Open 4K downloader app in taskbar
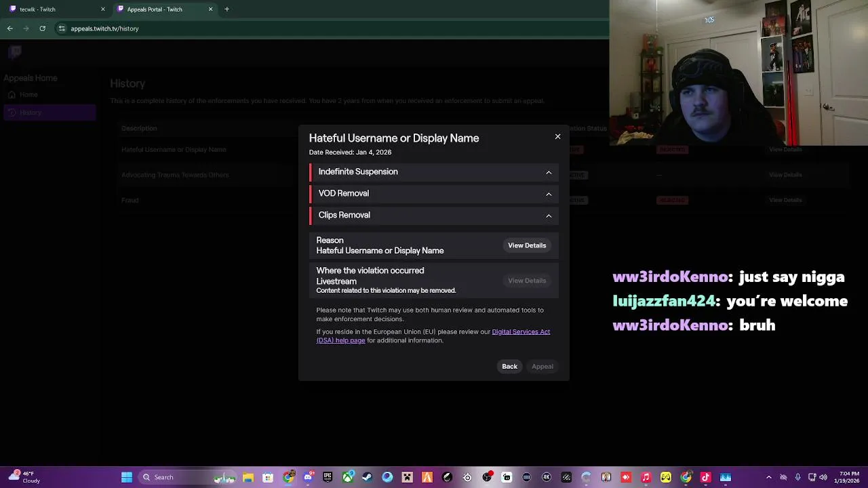The height and width of the screenshot is (488, 868). [547, 477]
